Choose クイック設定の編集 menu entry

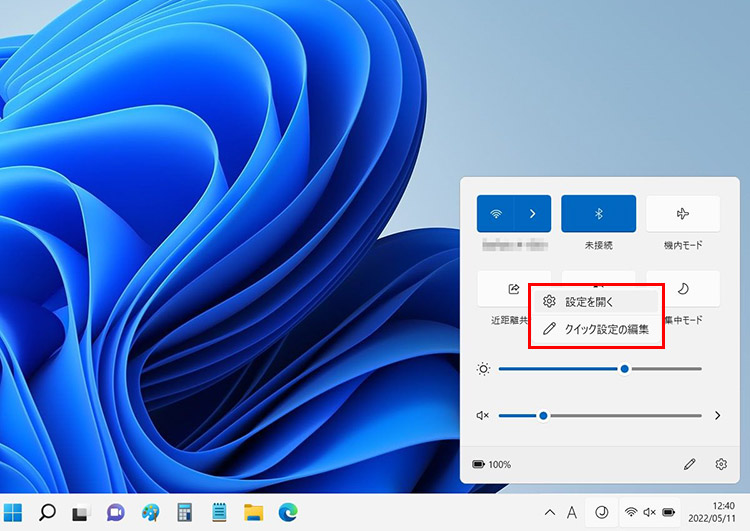596,329
